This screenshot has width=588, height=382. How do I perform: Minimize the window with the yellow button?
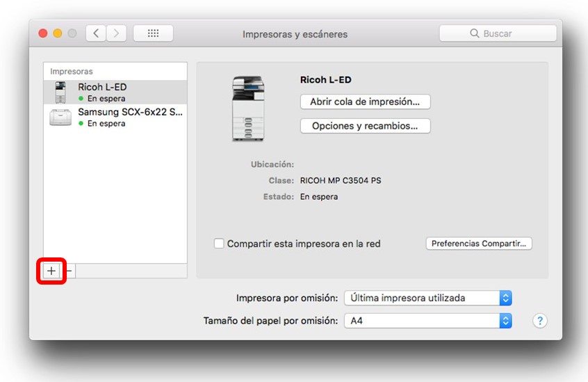point(58,33)
